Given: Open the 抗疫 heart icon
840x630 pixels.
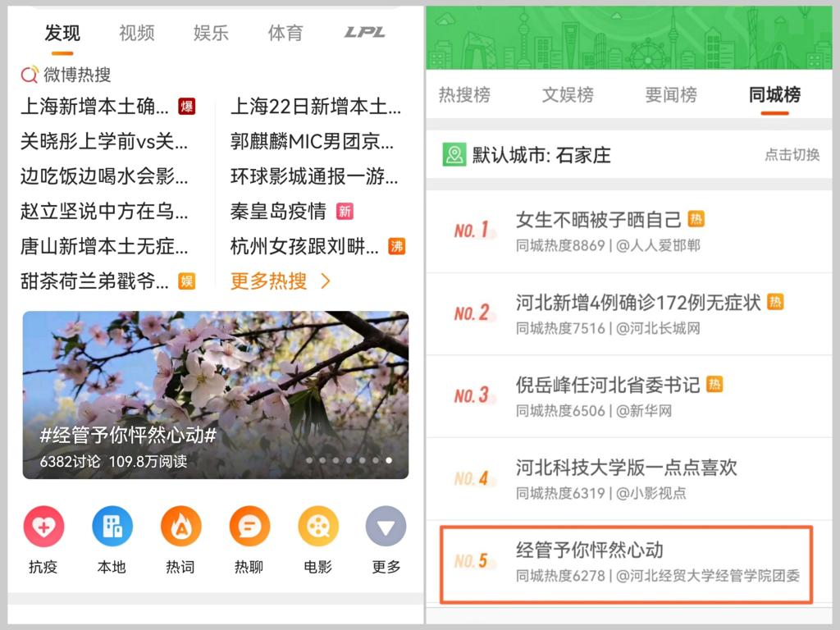Looking at the screenshot, I should pyautogui.click(x=43, y=527).
